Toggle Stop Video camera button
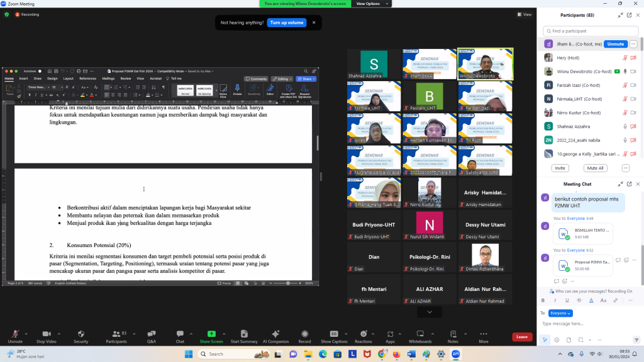This screenshot has height=362, width=644. click(x=46, y=334)
